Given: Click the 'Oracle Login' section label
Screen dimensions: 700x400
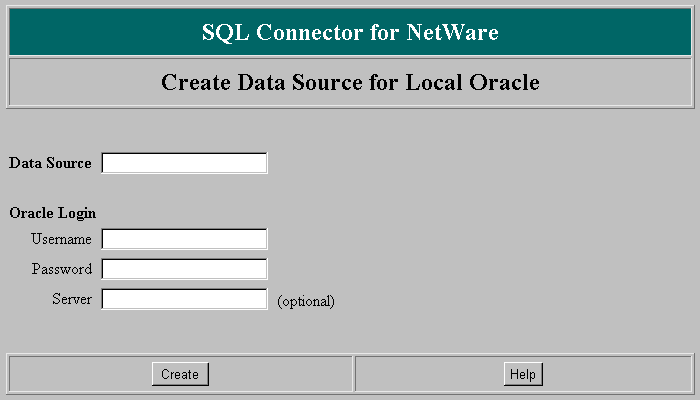Looking at the screenshot, I should click(x=53, y=213).
